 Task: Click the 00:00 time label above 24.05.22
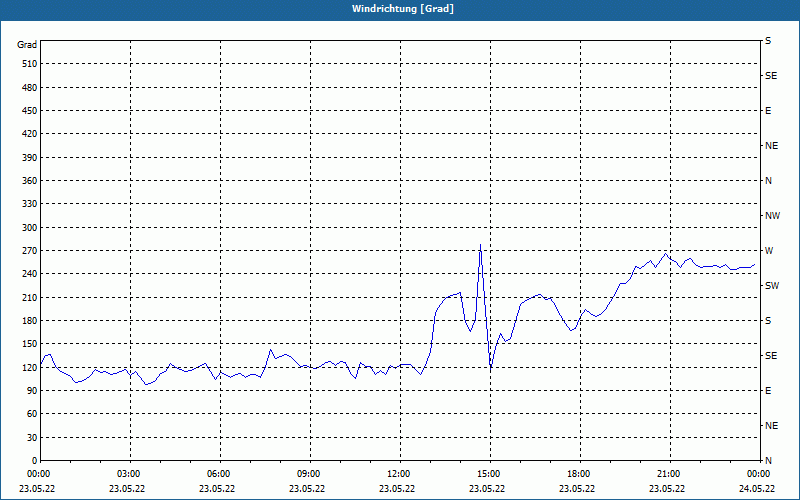759,474
